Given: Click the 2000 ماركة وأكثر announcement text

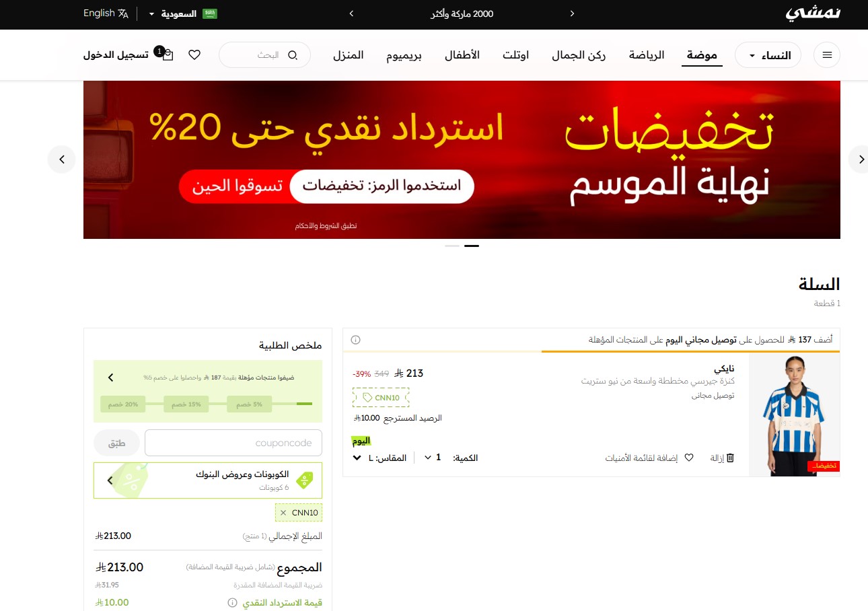Looking at the screenshot, I should [462, 13].
